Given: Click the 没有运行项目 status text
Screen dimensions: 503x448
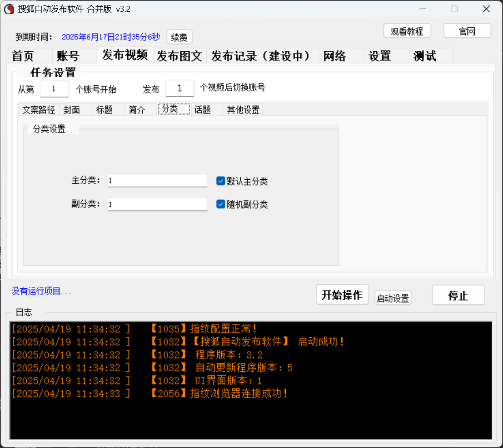Looking at the screenshot, I should click(x=41, y=291).
